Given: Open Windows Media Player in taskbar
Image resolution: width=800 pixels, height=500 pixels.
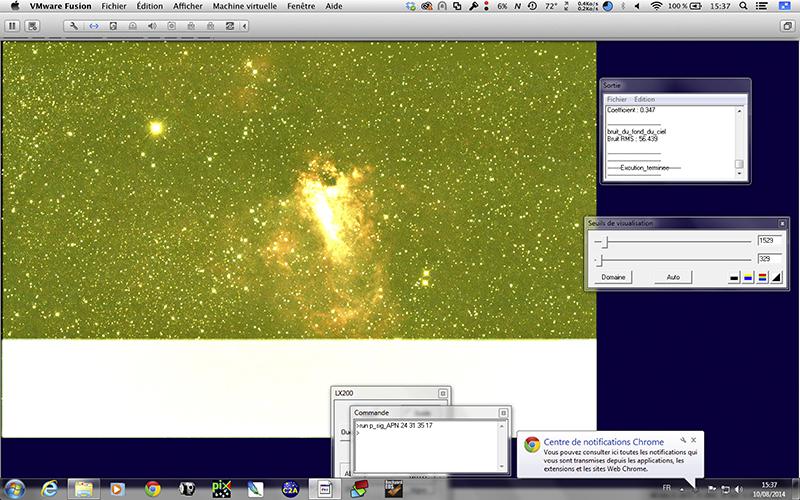Looking at the screenshot, I should click(117, 489).
